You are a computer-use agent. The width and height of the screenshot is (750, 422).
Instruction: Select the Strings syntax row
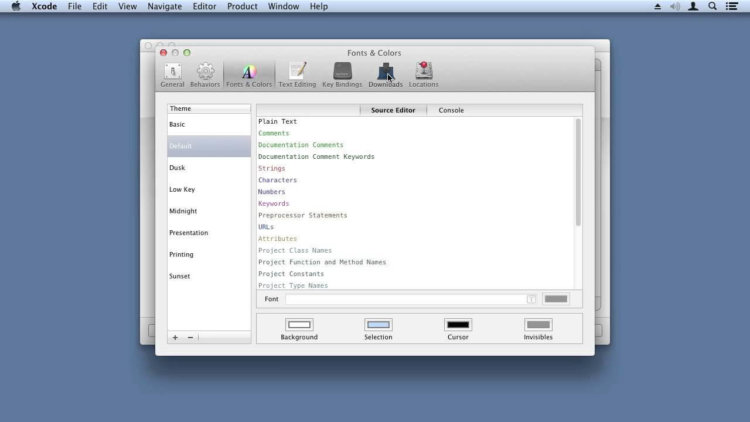[x=416, y=168]
